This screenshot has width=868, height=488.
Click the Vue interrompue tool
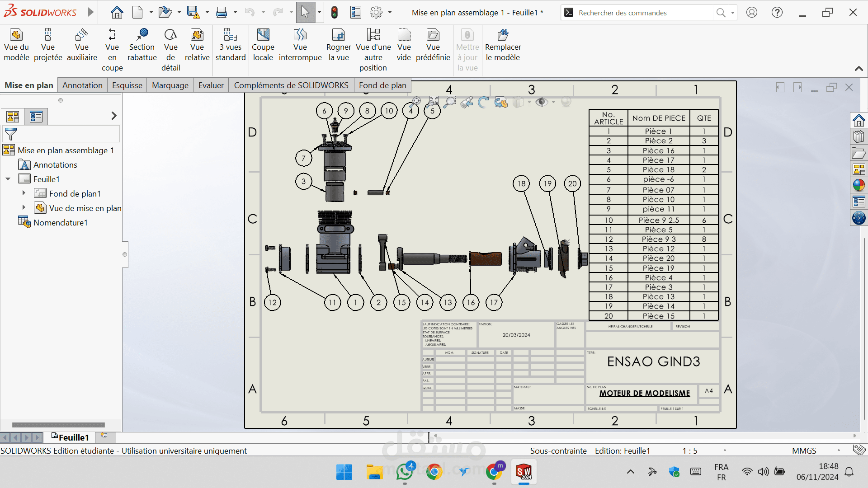pos(300,45)
